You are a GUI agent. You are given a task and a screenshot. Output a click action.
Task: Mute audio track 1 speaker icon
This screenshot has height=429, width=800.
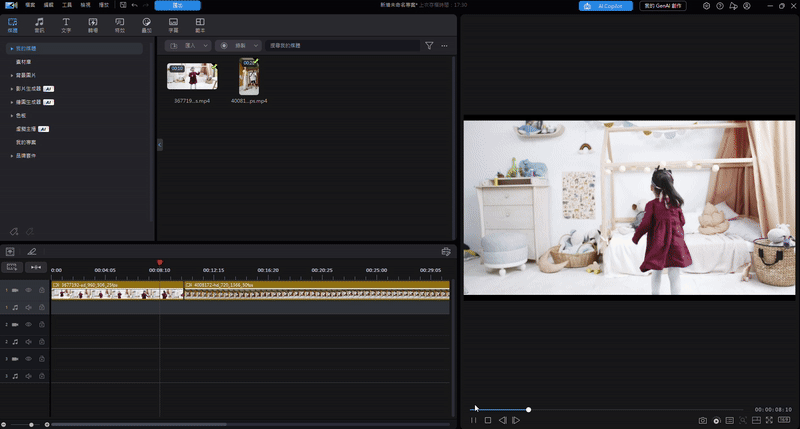[x=29, y=307]
